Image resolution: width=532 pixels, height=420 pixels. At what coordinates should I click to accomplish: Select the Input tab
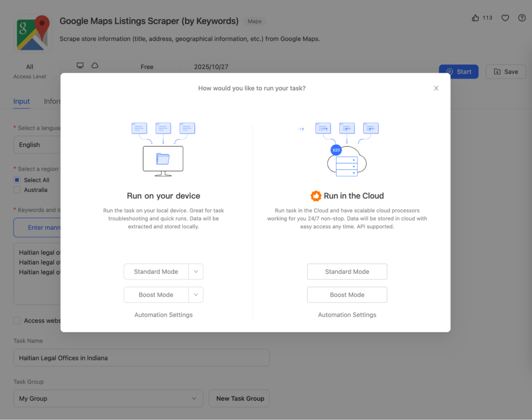[x=21, y=101]
